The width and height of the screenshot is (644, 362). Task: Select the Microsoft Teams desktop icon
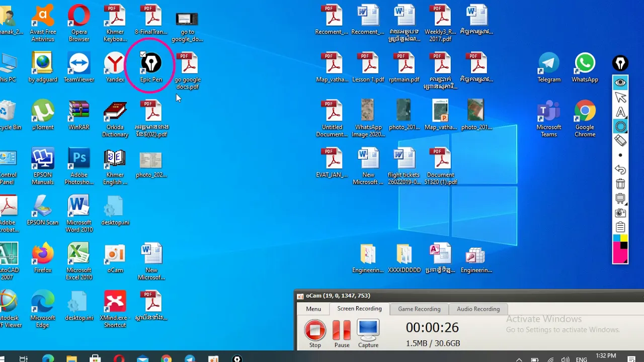tap(549, 119)
